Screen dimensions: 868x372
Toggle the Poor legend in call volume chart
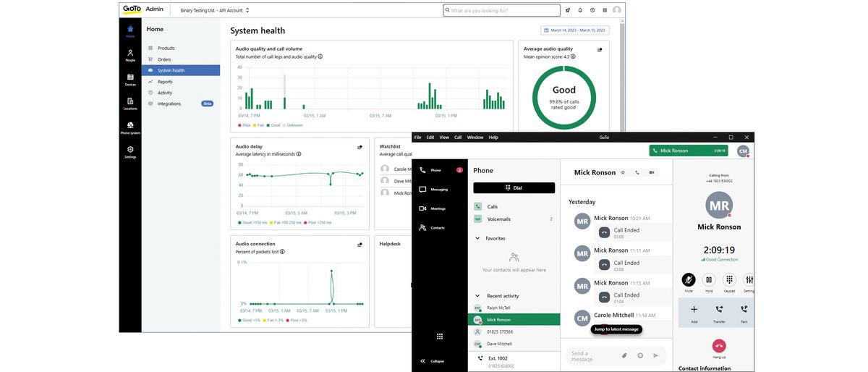click(244, 125)
